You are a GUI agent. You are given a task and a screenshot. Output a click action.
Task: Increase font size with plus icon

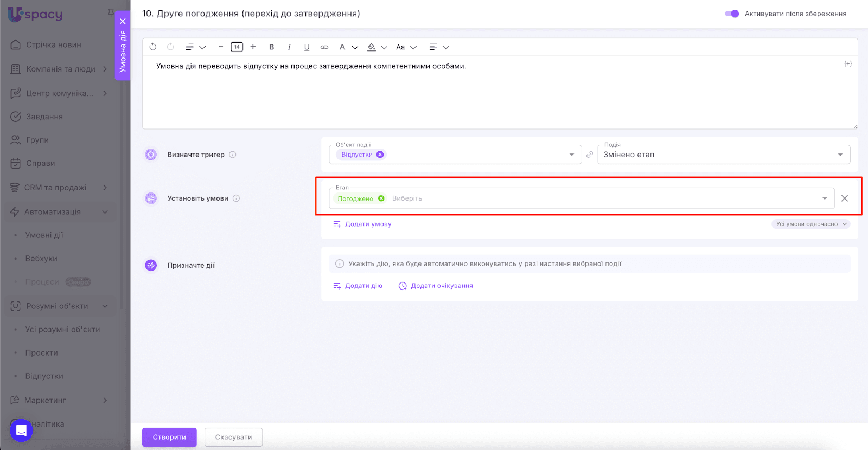point(253,47)
